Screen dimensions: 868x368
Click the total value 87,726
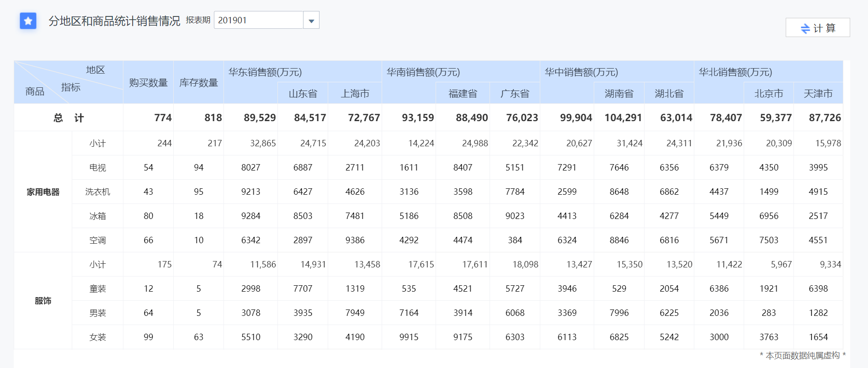coord(825,118)
